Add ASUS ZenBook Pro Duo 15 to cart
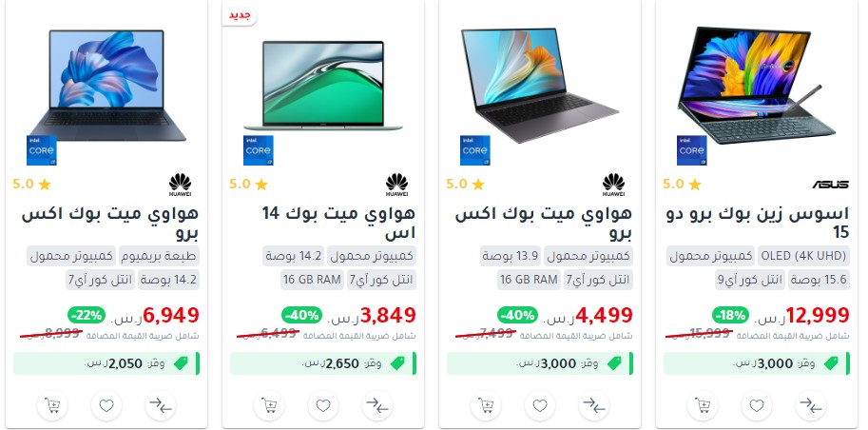This screenshot has width=868, height=430. (x=703, y=405)
